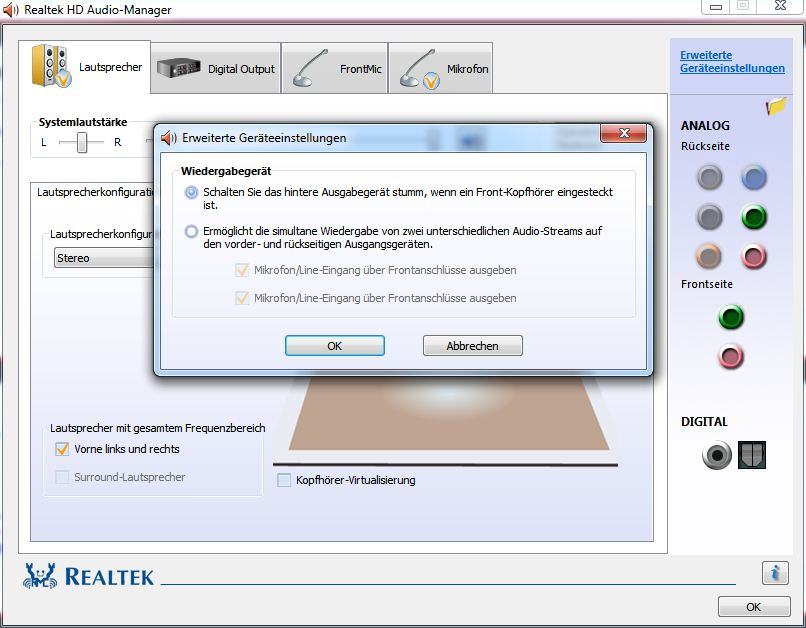Click Abbrechen in the dialog
This screenshot has height=628, width=806.
coord(472,346)
